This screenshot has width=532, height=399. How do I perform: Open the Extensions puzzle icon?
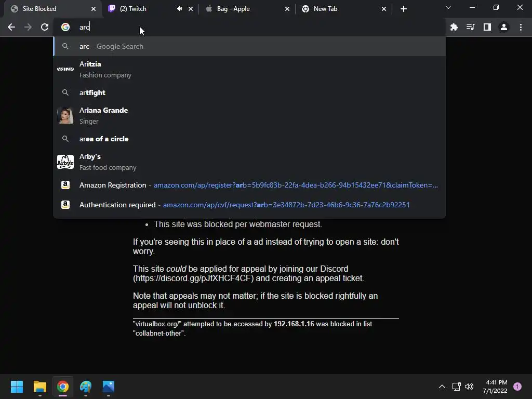coord(454,27)
